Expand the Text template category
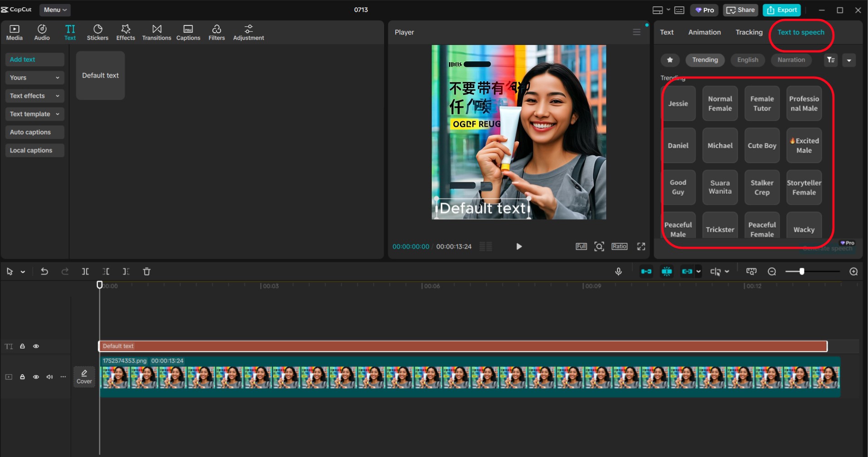The height and width of the screenshot is (457, 868). tap(35, 114)
